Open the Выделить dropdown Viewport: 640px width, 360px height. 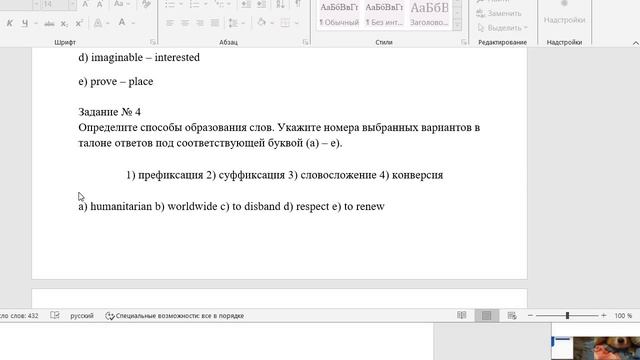click(502, 28)
